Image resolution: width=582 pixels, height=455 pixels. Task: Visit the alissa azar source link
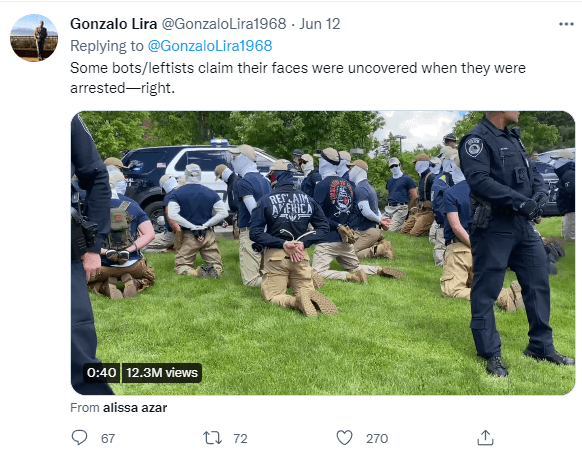coord(135,407)
